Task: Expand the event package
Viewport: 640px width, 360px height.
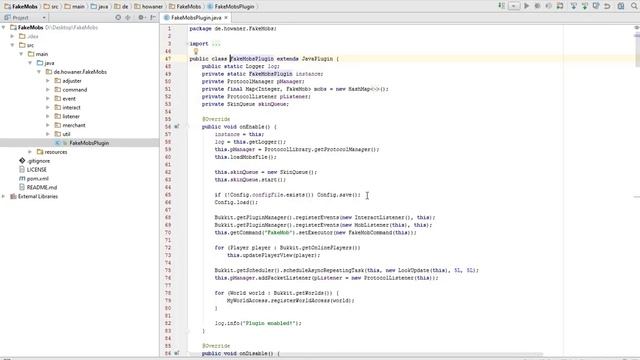Action: coord(48,99)
